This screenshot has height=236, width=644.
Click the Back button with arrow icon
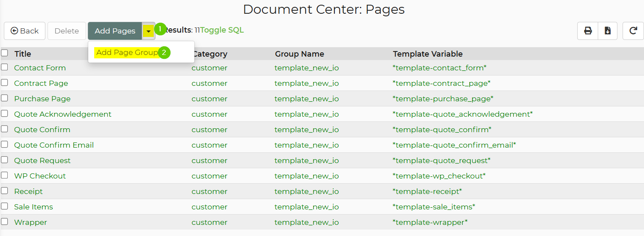[x=25, y=31]
